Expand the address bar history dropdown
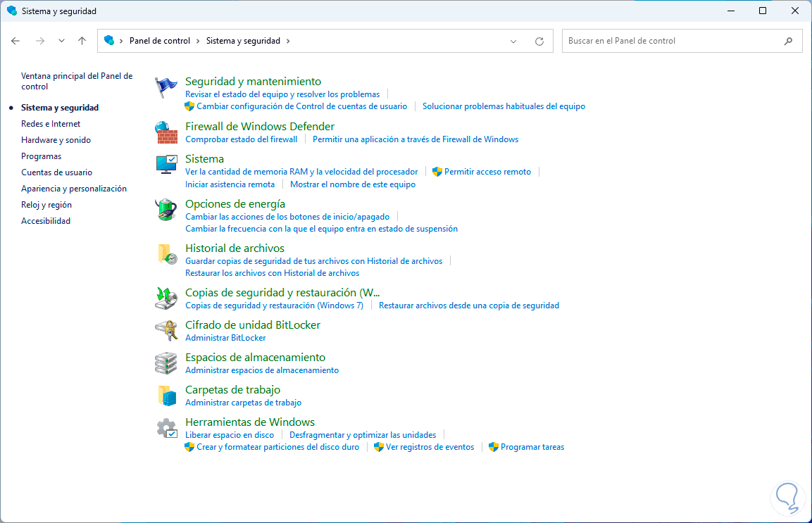Screen dimensions: 812x523 pos(513,41)
